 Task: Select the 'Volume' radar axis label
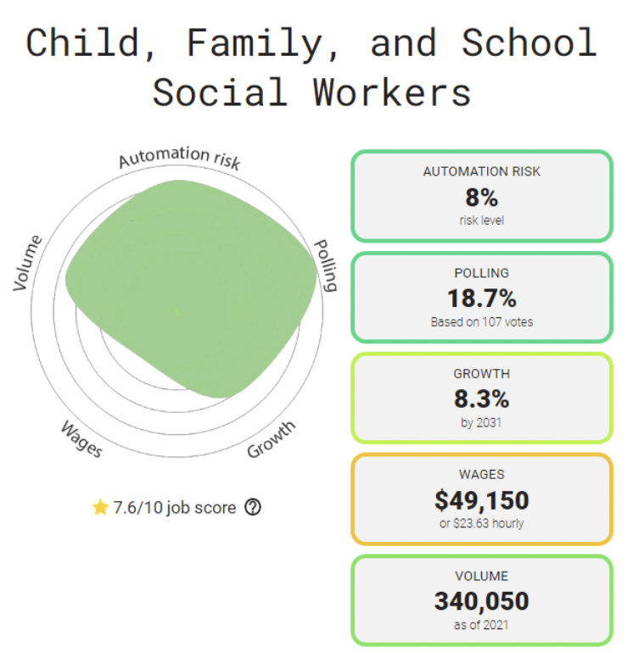27,263
